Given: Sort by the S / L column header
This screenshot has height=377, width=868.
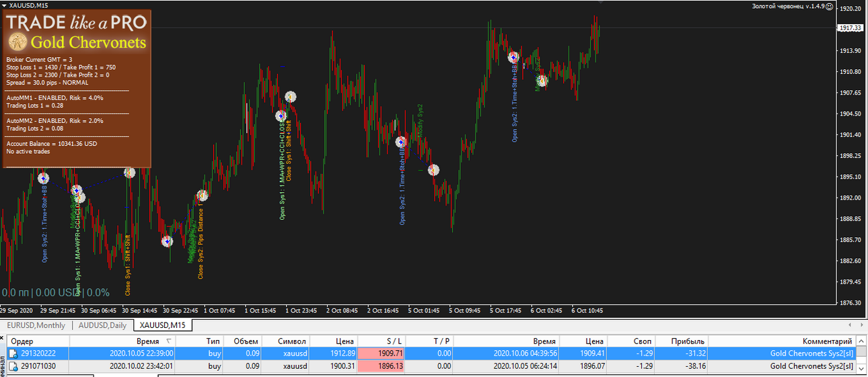Looking at the screenshot, I should pyautogui.click(x=382, y=341).
